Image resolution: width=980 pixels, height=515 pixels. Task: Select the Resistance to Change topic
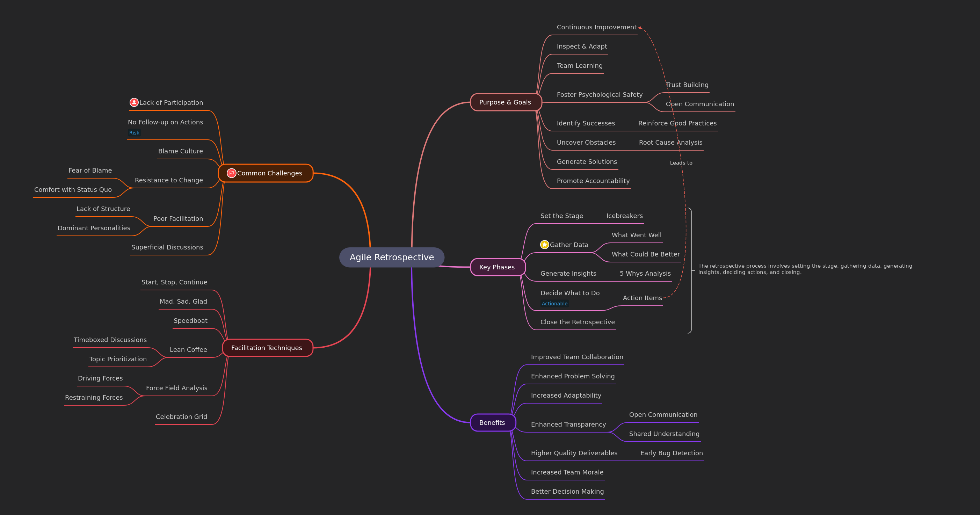[168, 180]
